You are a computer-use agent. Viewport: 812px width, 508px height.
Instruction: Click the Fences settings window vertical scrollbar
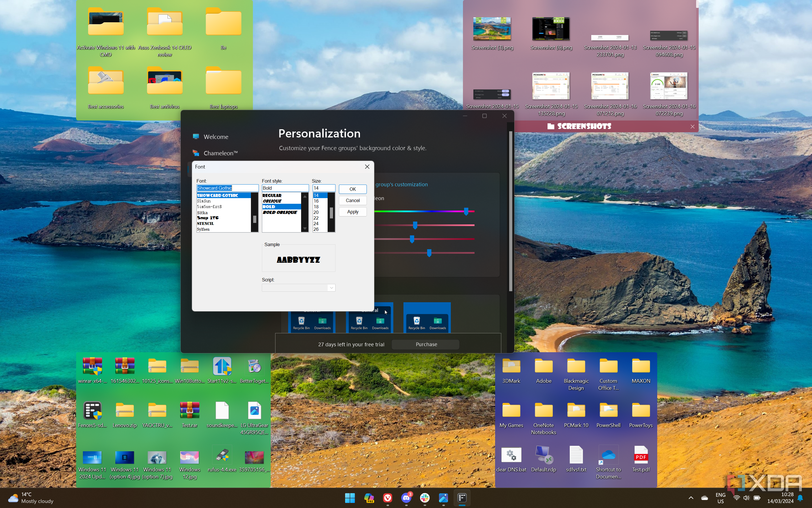click(510, 211)
